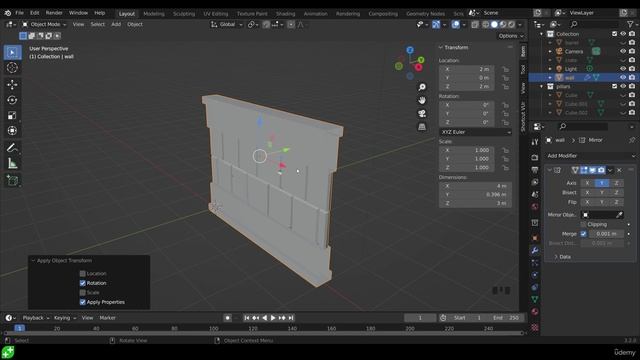Click the viewport zoom magnifier icon
The height and width of the screenshot is (360, 640).
(x=422, y=87)
